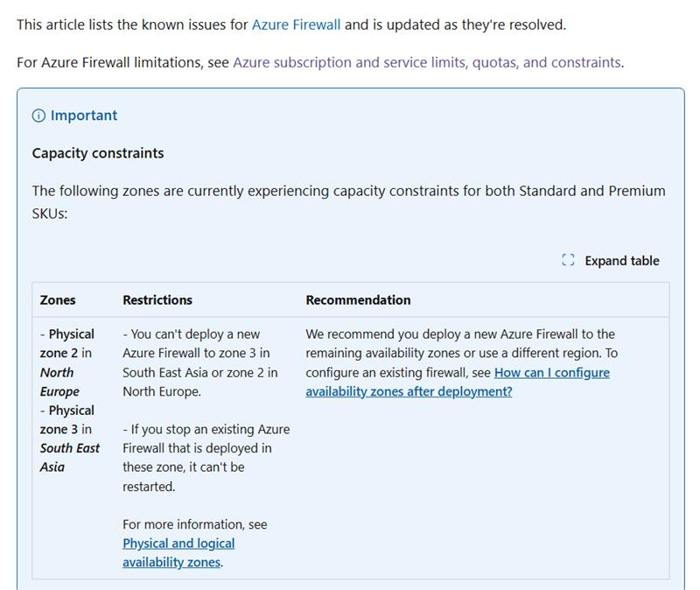Click the Physical zone 3 cell text
Image resolution: width=700 pixels, height=590 pixels.
click(67, 420)
